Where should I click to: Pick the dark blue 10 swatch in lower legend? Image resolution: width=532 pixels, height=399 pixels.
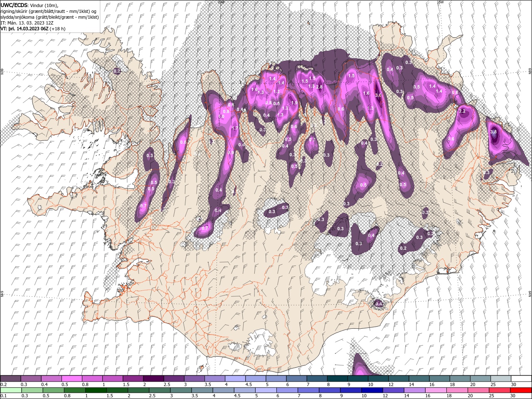pyautogui.click(x=372, y=390)
